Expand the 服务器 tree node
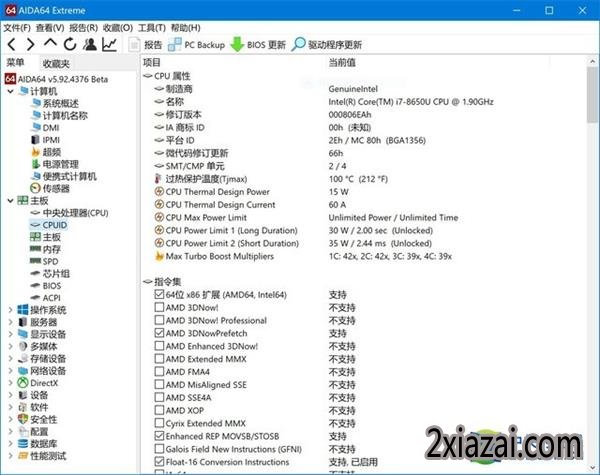This screenshot has height=475, width=600. [10, 322]
